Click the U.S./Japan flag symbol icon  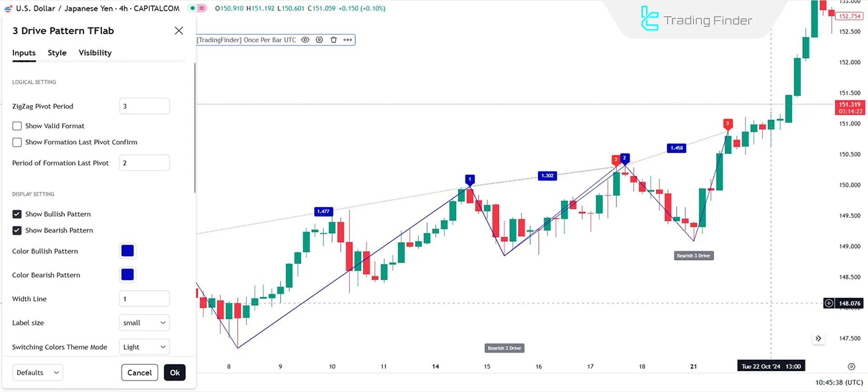tap(8, 9)
